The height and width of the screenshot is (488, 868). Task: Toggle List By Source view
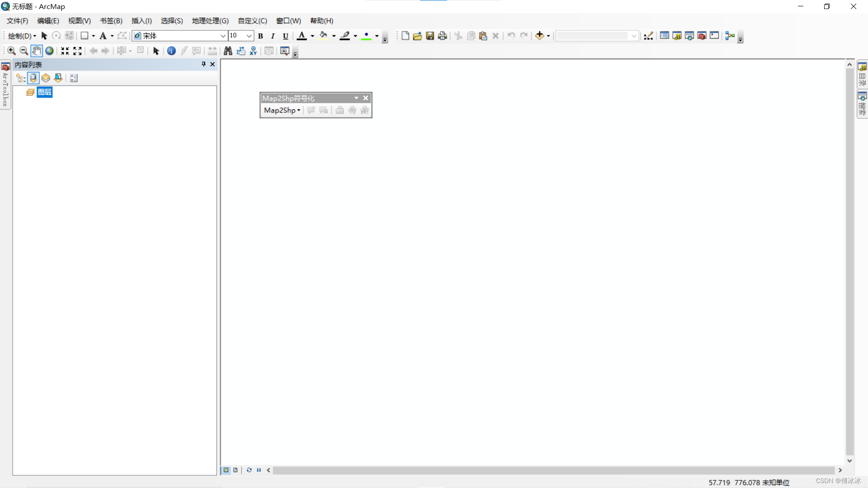[x=33, y=78]
